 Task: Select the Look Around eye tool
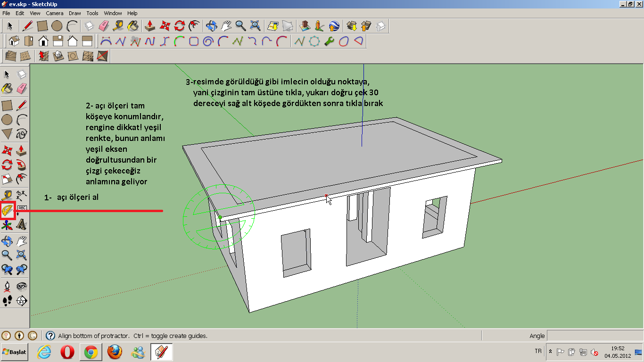pos(21,286)
